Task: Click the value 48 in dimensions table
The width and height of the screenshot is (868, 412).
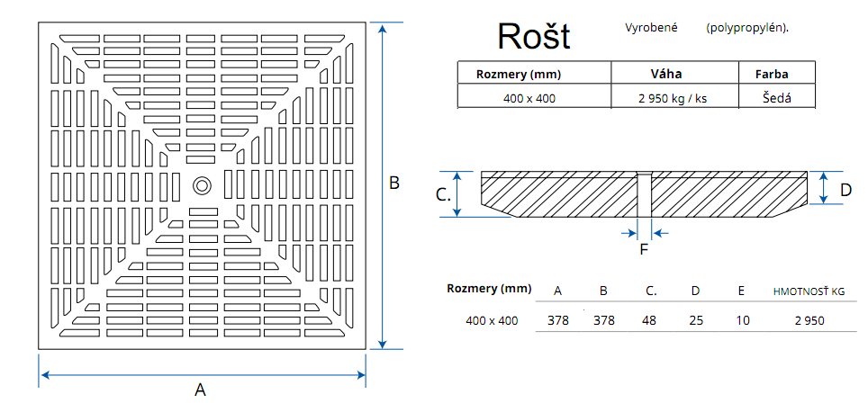Action: tap(649, 320)
